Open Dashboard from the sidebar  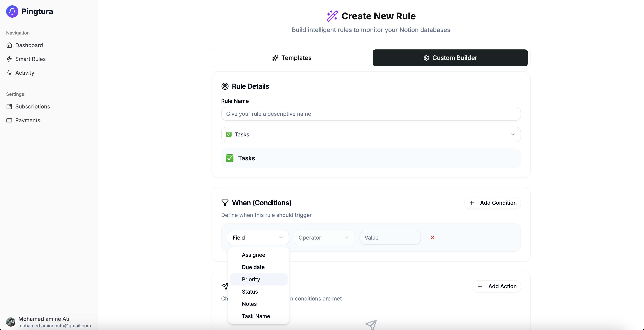point(29,45)
